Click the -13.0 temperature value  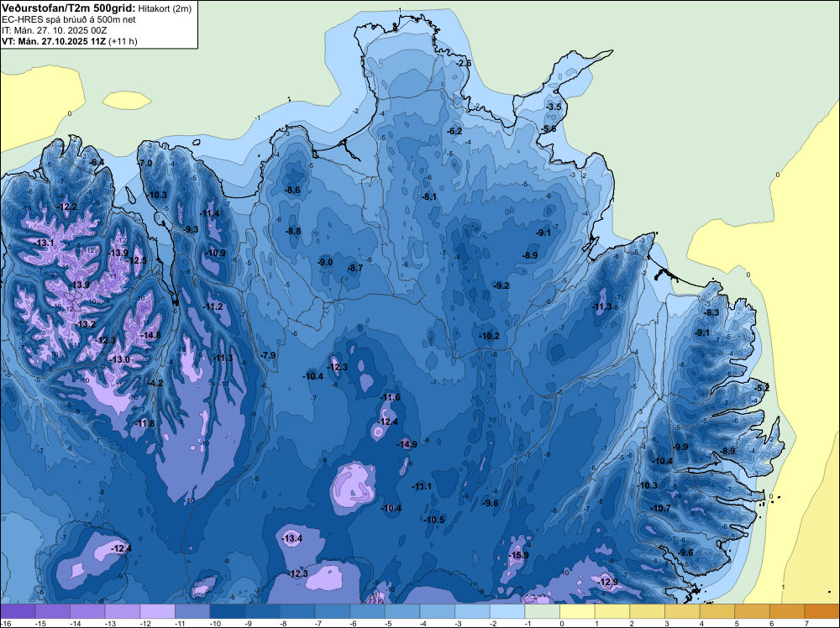(x=119, y=360)
